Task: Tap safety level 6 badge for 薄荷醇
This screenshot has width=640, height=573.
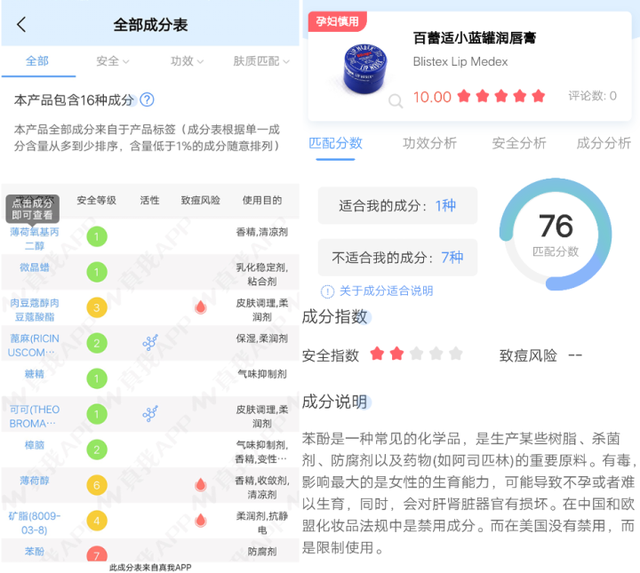Action: 97,485
